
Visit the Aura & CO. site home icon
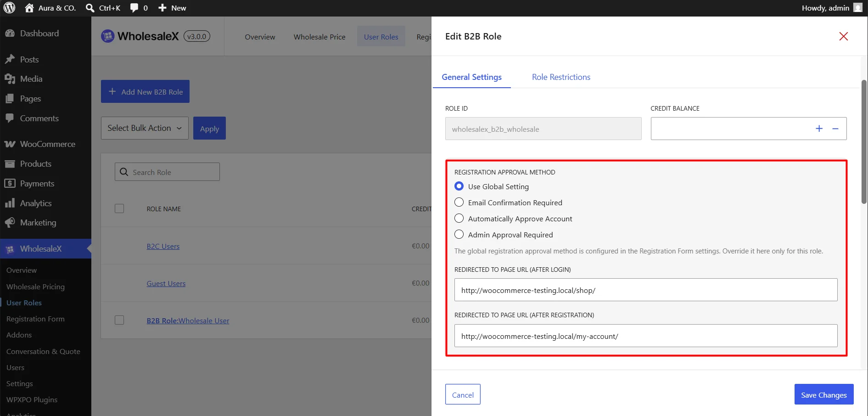[x=29, y=8]
